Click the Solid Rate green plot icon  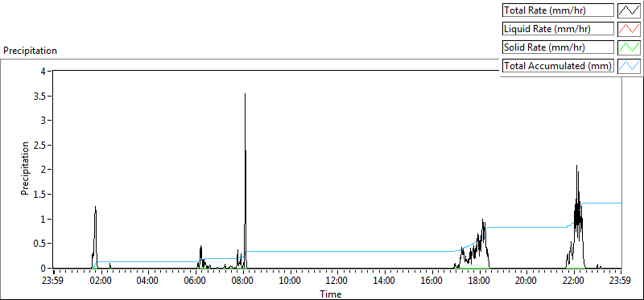(x=629, y=47)
